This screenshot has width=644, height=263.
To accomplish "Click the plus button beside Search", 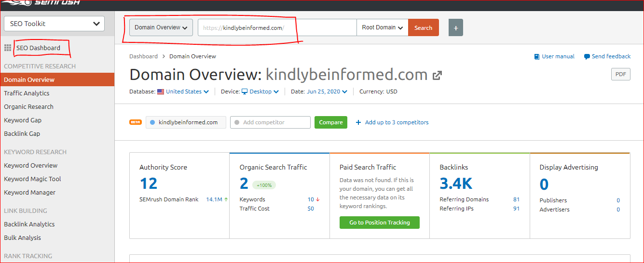I will pos(456,27).
